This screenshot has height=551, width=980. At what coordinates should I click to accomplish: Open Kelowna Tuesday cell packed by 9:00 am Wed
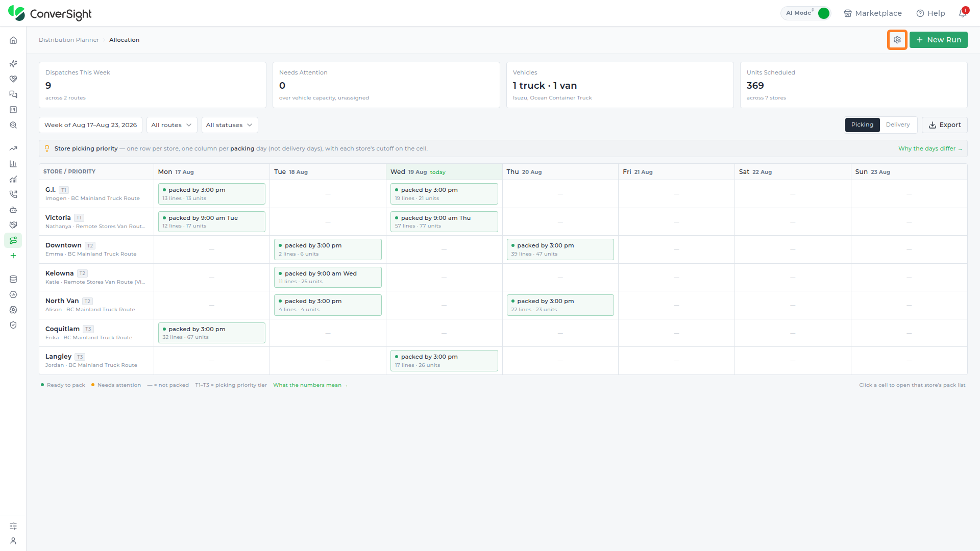coord(328,277)
